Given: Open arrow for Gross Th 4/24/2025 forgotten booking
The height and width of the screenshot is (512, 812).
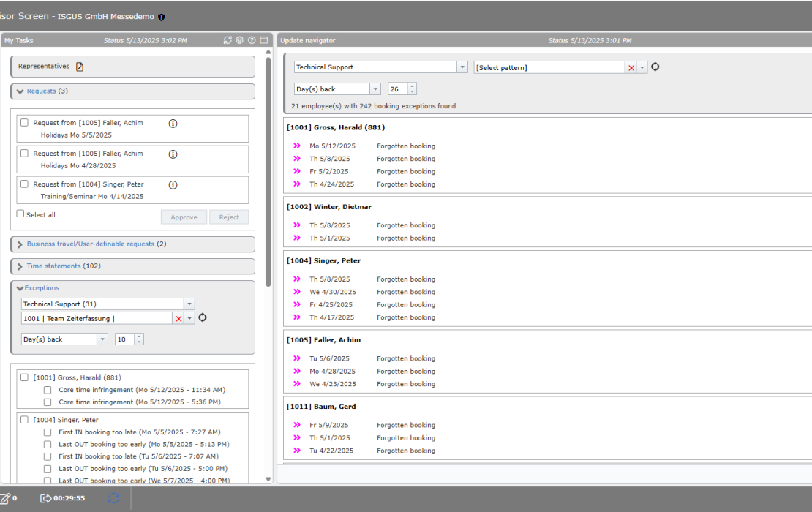Looking at the screenshot, I should tap(297, 184).
